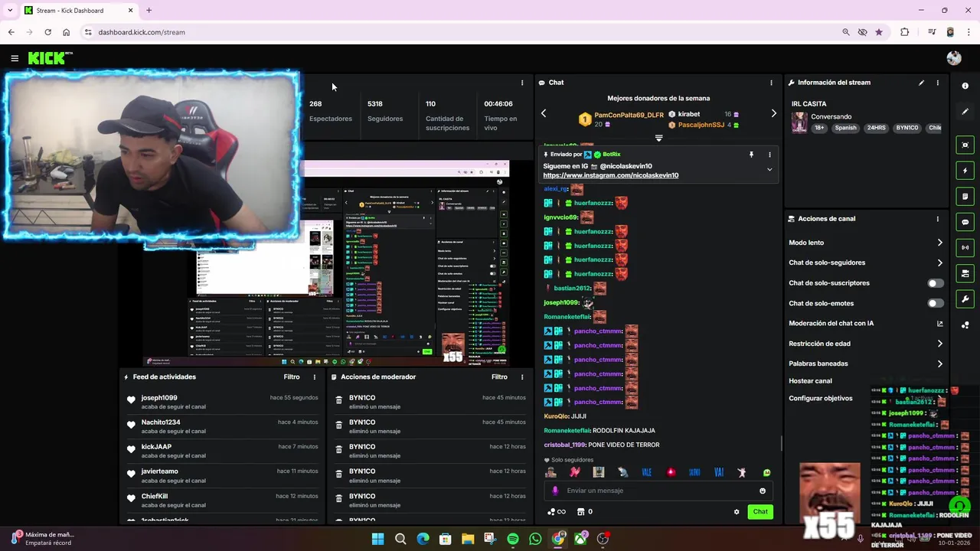Filter the Feed de actividades
The image size is (980, 551).
coord(292,377)
